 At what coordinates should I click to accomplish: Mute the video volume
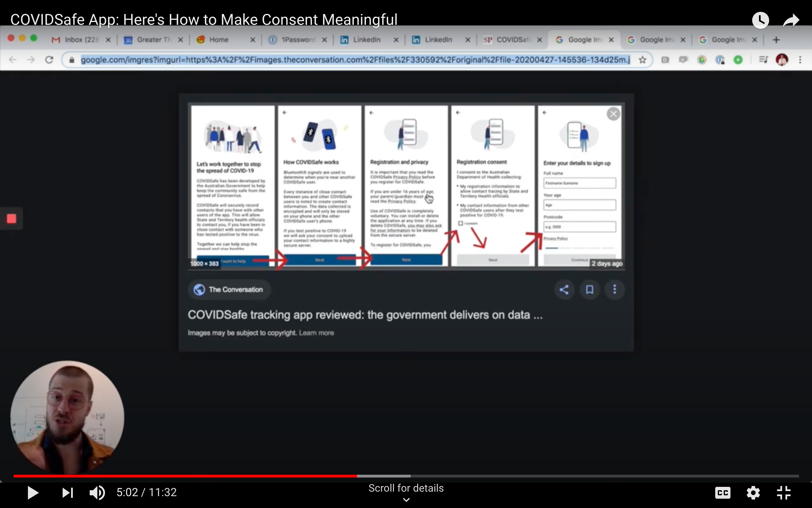[97, 492]
